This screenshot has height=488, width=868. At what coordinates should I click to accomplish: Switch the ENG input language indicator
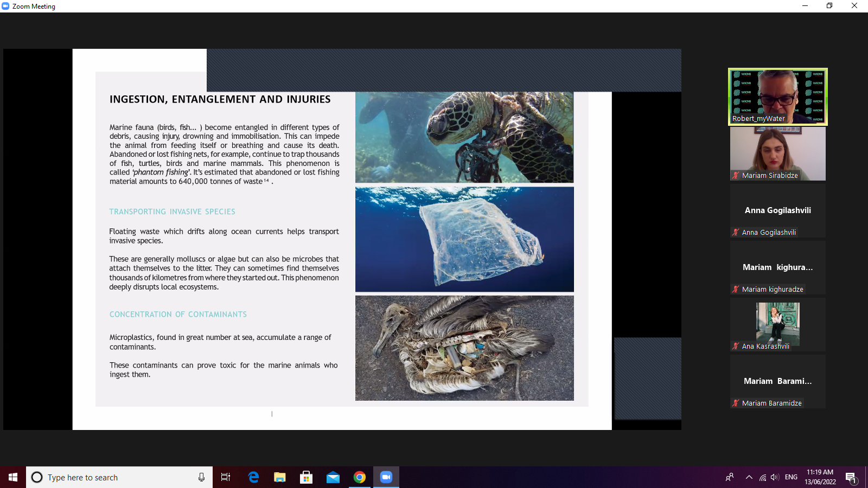click(x=791, y=477)
